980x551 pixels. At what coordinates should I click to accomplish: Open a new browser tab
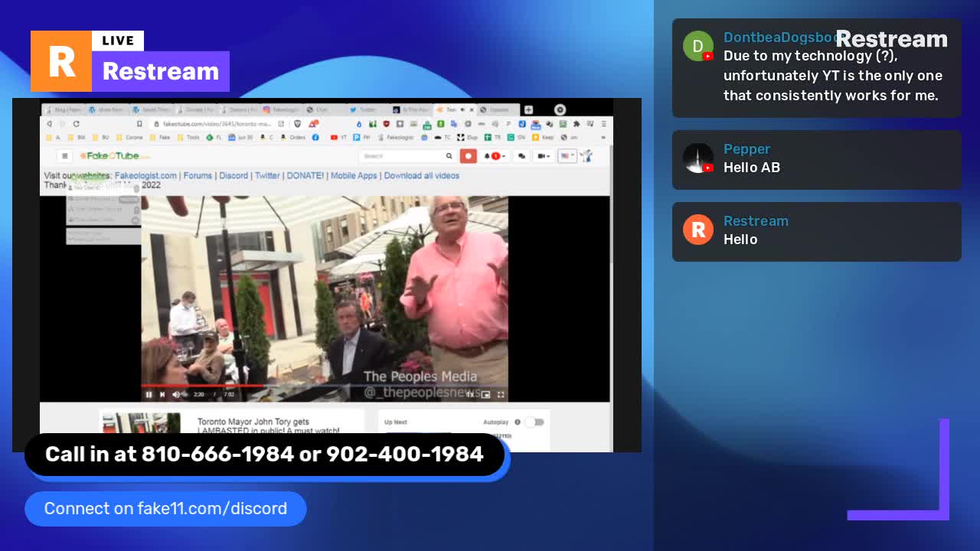528,109
